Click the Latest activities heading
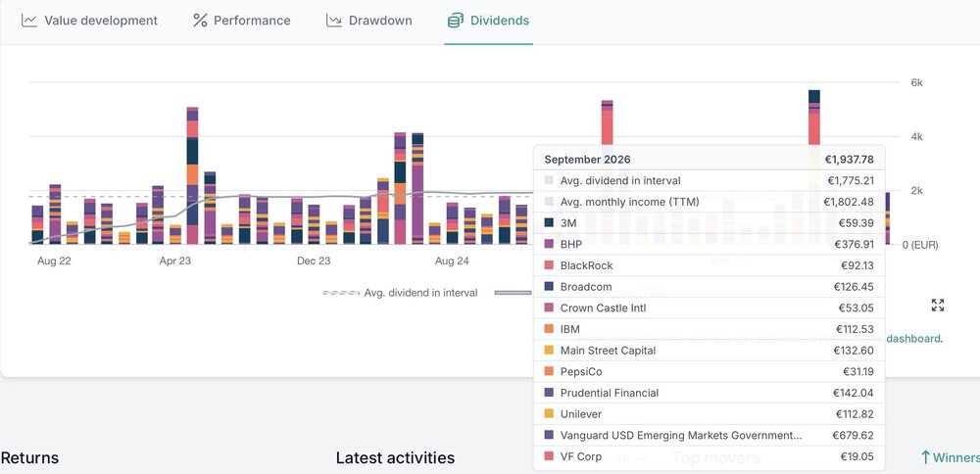The width and height of the screenshot is (980, 474). coord(395,457)
